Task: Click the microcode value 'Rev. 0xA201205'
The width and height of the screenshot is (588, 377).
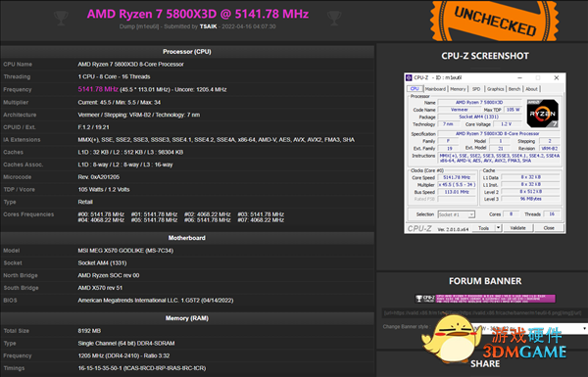Action: 99,177
